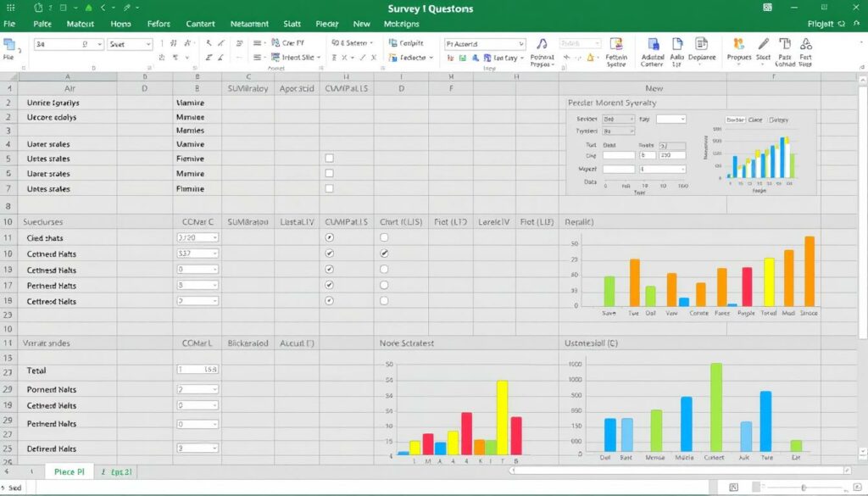
Task: Click the yellow warning triangle ribbon icon
Action: [590, 57]
